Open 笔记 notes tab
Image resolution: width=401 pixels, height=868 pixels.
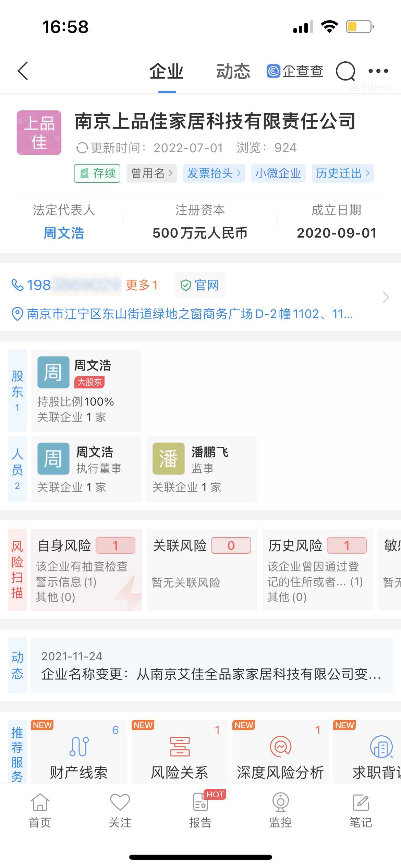[x=361, y=810]
